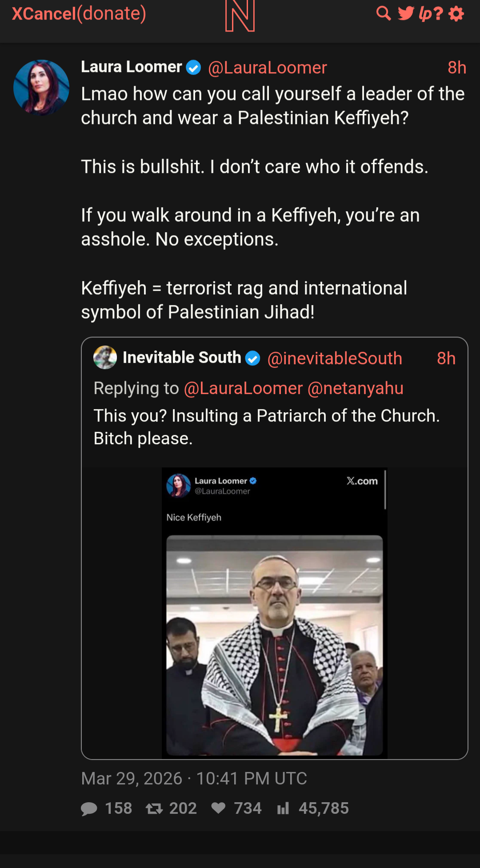
Task: Click the @netanyahu mention link
Action: (356, 388)
